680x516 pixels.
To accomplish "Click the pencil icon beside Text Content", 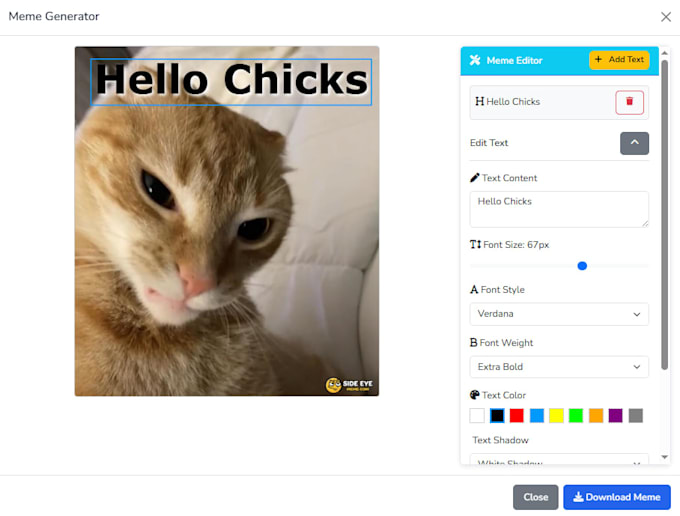I will pos(474,178).
